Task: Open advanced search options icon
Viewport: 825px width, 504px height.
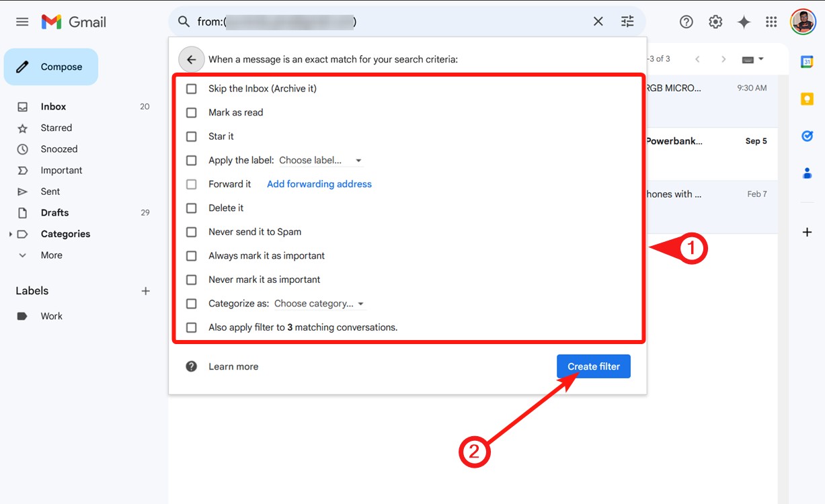Action: tap(627, 21)
